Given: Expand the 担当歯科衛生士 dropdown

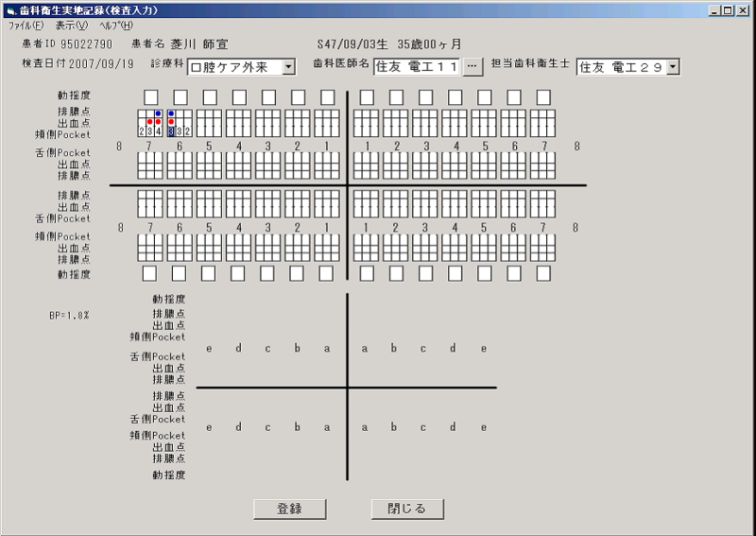Looking at the screenshot, I should pos(673,67).
